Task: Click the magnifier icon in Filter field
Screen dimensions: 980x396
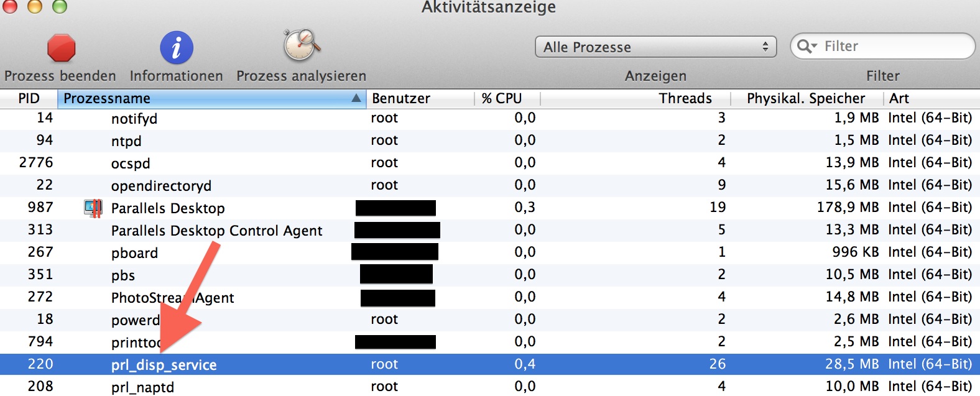Action: tap(807, 47)
